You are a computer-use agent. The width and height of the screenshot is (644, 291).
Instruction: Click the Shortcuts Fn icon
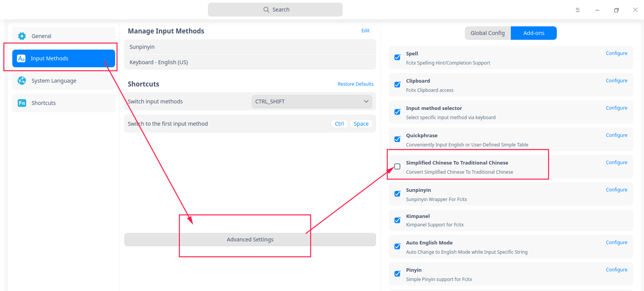pyautogui.click(x=22, y=103)
